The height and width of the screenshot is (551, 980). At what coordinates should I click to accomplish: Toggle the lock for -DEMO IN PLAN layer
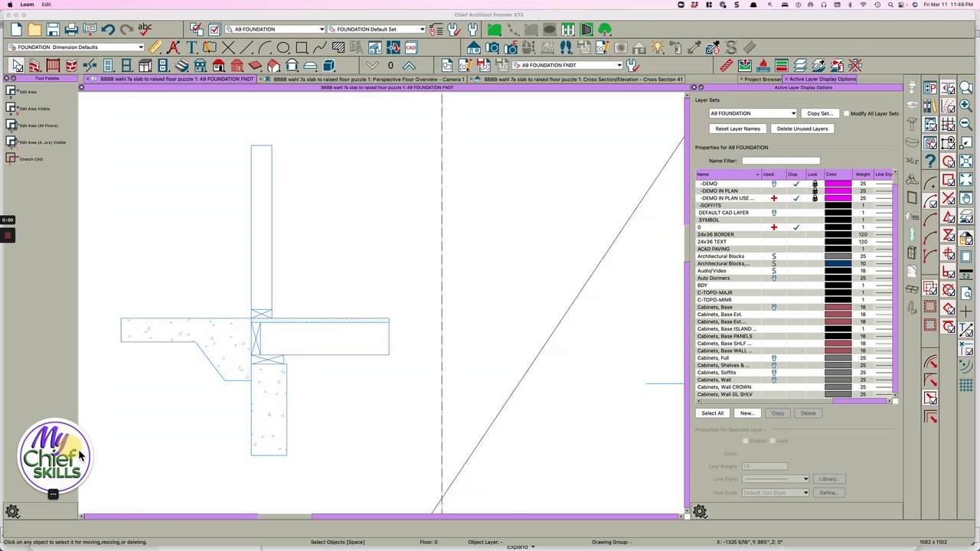815,191
